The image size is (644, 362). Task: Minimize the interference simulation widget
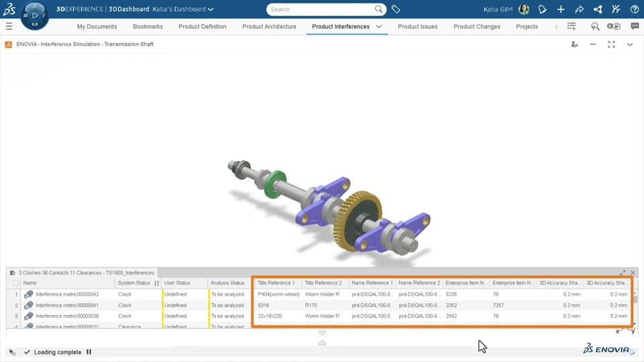(592, 44)
